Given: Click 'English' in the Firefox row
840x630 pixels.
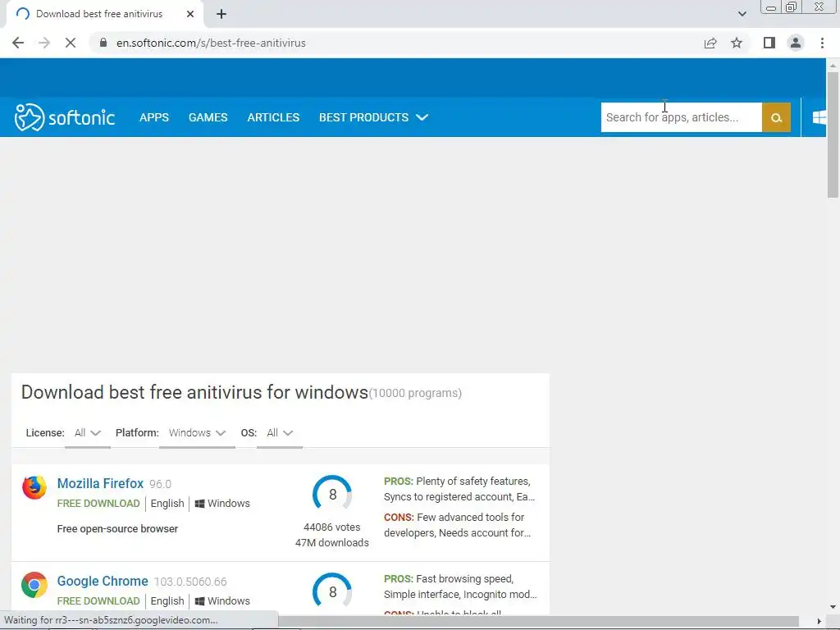Looking at the screenshot, I should (167, 504).
